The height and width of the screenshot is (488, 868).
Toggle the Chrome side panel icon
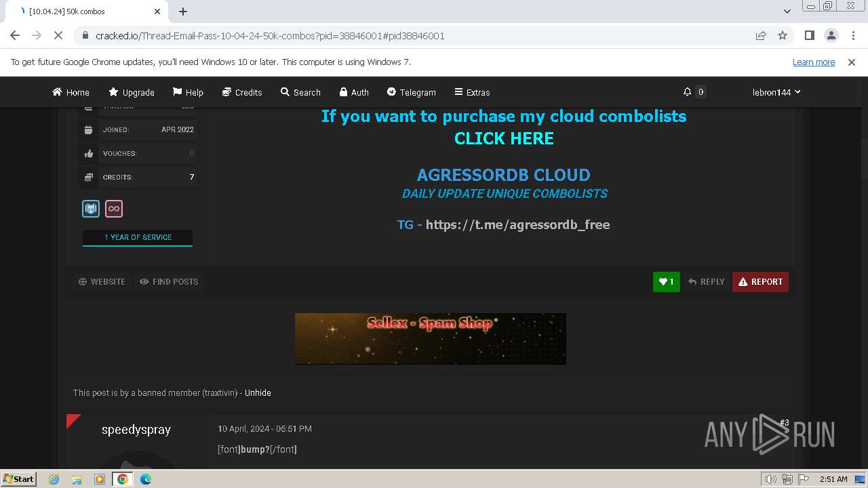point(809,35)
